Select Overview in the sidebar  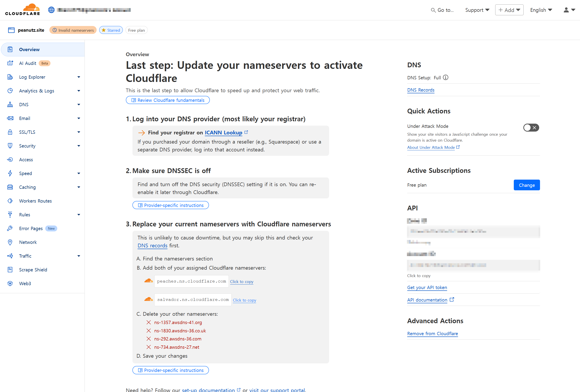(x=29, y=49)
